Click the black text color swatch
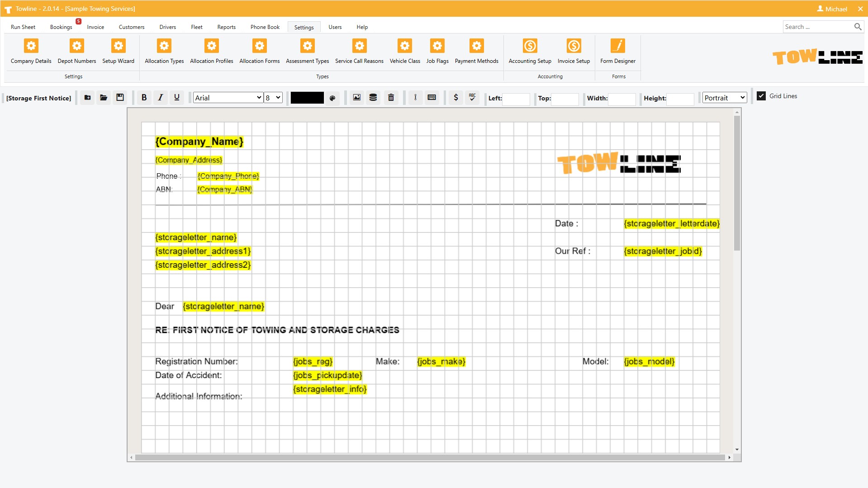 307,98
